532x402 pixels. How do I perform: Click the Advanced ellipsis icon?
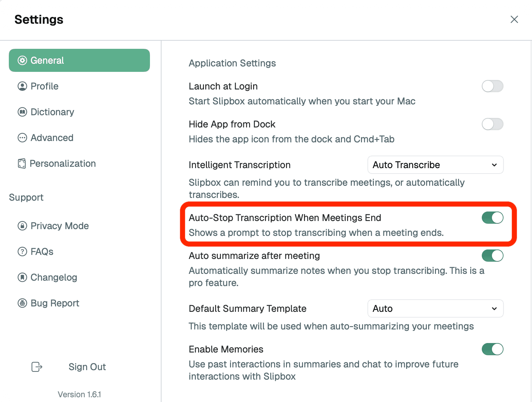(x=22, y=138)
